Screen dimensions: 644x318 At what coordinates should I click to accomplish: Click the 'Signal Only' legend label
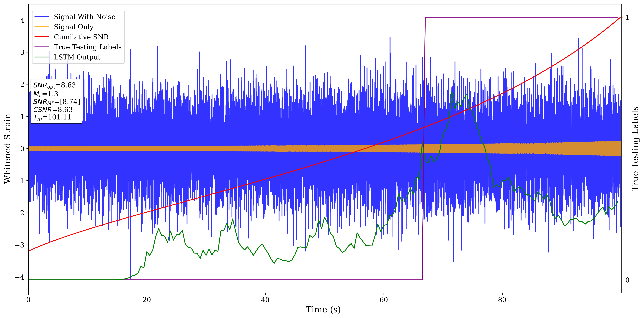pyautogui.click(x=73, y=27)
